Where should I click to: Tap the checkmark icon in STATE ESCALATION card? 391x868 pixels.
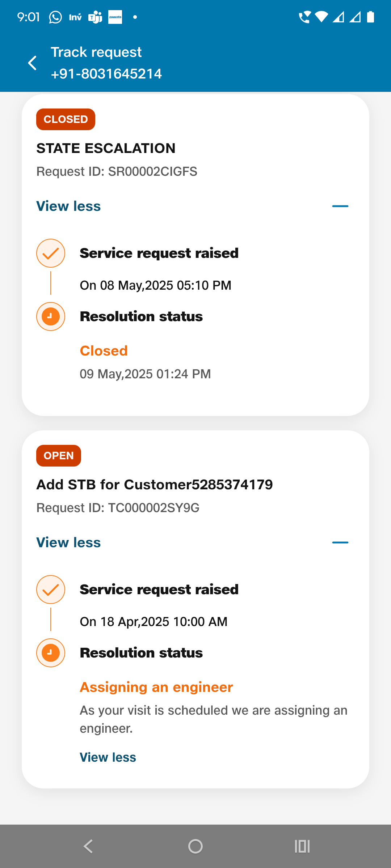51,253
